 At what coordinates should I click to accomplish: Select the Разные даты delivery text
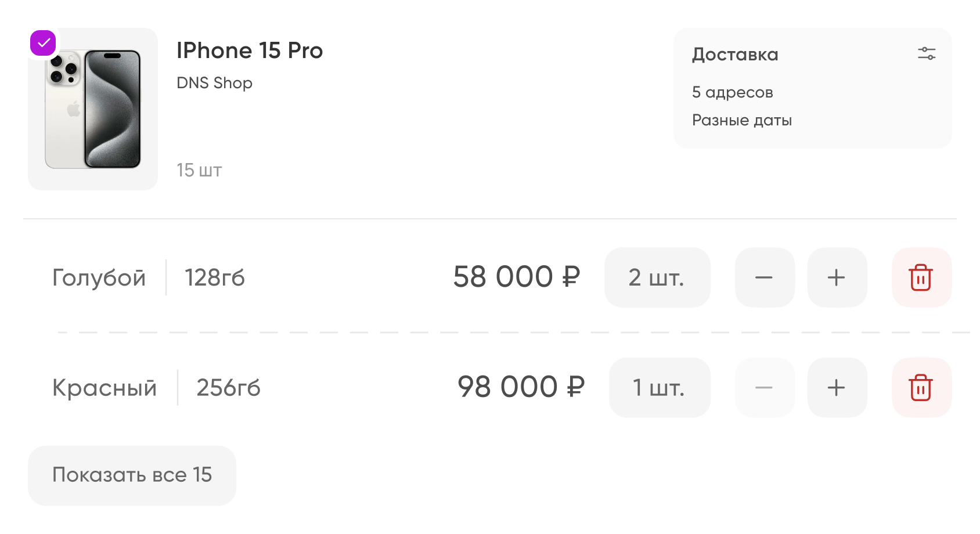(742, 120)
